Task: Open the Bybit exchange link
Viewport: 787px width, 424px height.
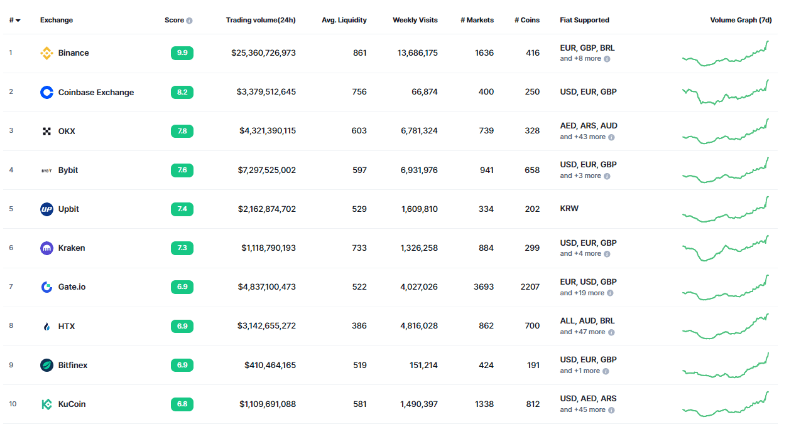Action: [x=68, y=170]
